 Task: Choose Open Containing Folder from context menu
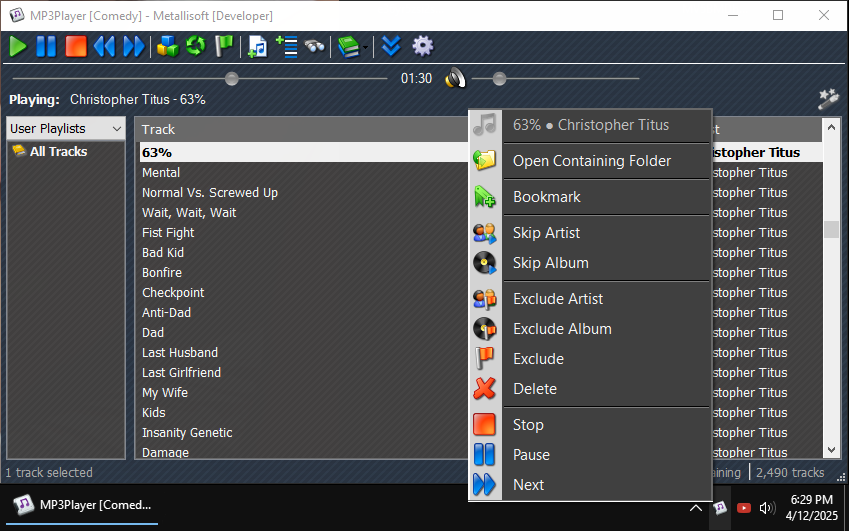coord(591,161)
